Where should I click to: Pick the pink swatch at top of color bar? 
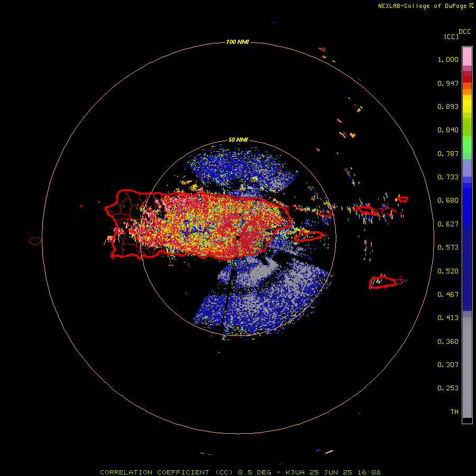(x=467, y=57)
